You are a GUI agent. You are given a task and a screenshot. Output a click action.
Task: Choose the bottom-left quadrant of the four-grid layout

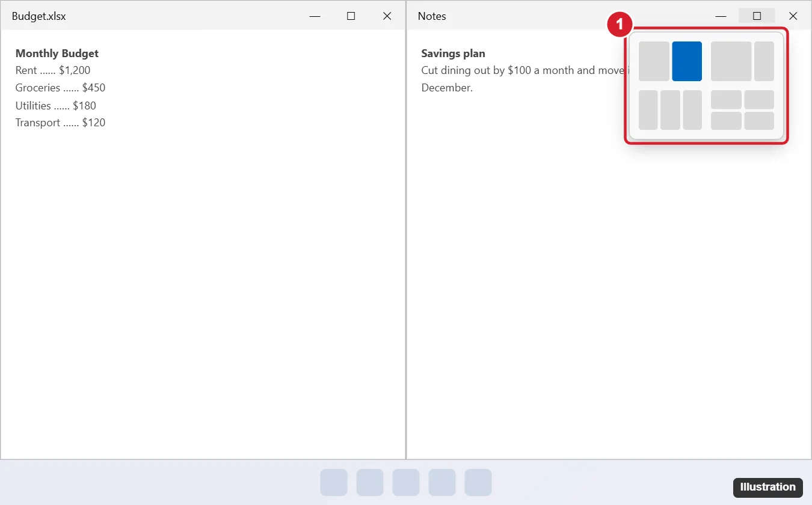tap(726, 121)
